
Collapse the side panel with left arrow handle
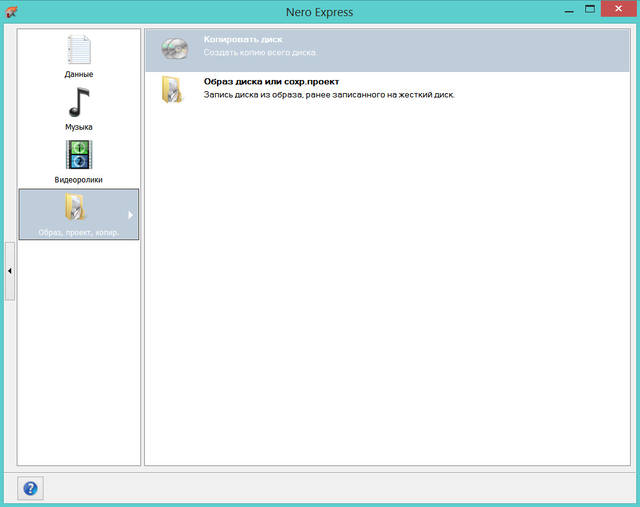(10, 271)
